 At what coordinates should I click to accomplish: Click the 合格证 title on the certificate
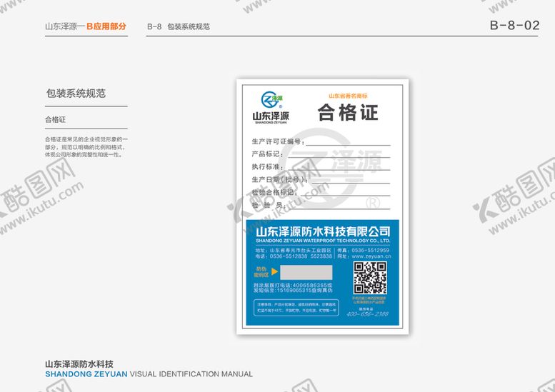[x=348, y=114]
